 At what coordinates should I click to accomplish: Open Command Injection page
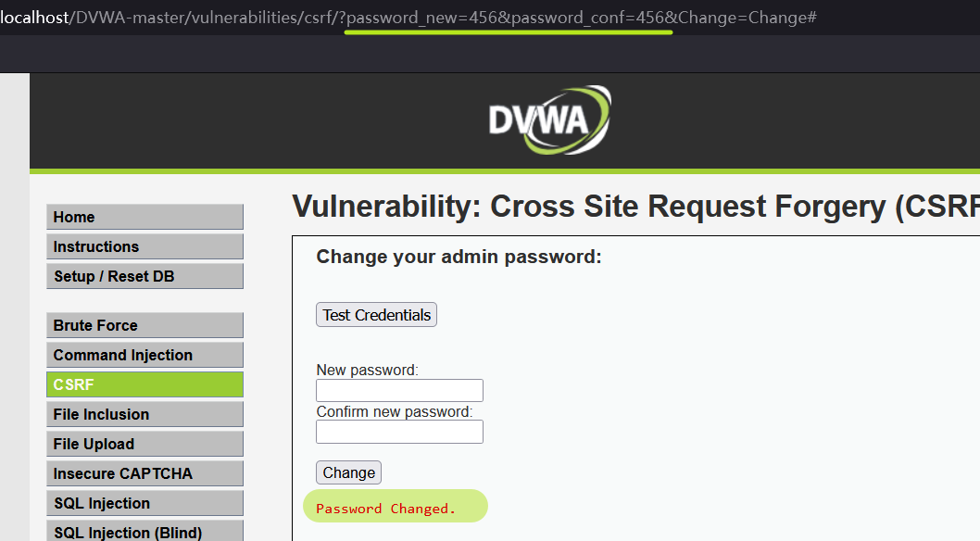(x=144, y=355)
